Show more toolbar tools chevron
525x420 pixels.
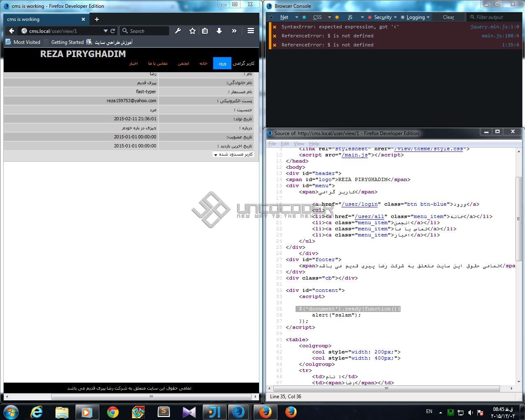pos(234,31)
